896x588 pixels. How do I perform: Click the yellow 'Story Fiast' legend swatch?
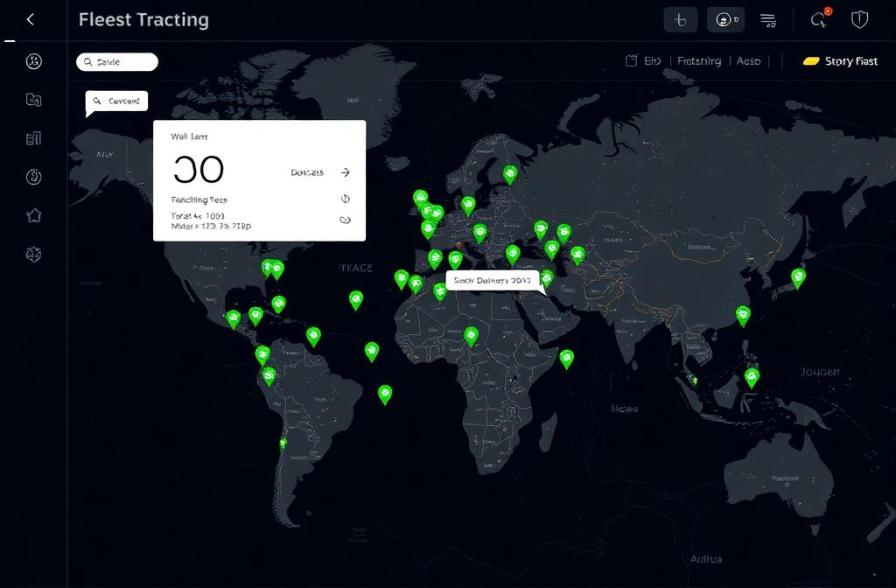click(x=811, y=61)
